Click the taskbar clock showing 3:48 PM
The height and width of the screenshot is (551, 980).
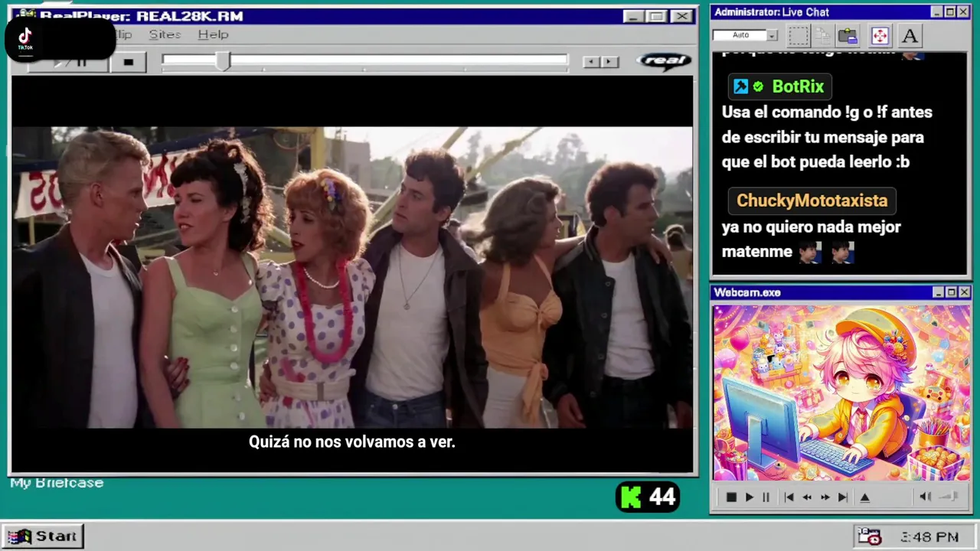click(929, 537)
